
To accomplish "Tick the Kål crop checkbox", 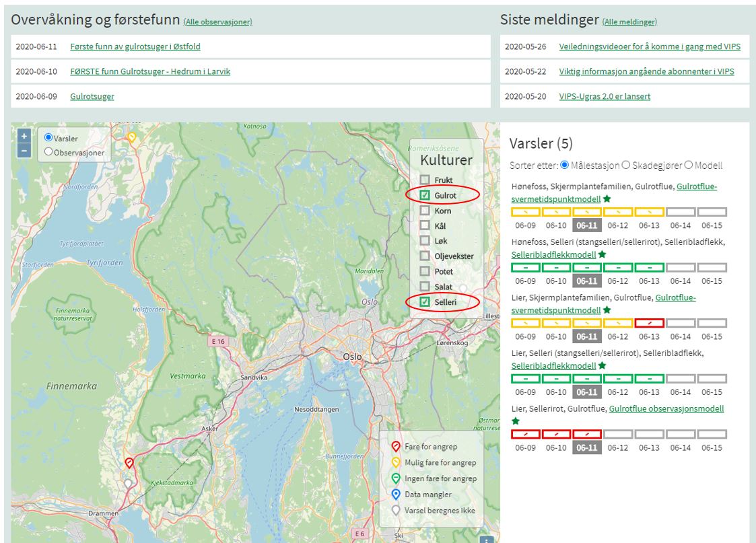I will (x=425, y=225).
